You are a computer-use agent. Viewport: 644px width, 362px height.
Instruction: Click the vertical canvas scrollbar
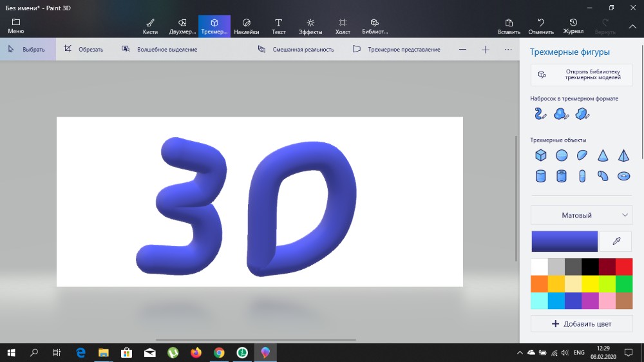point(516,198)
